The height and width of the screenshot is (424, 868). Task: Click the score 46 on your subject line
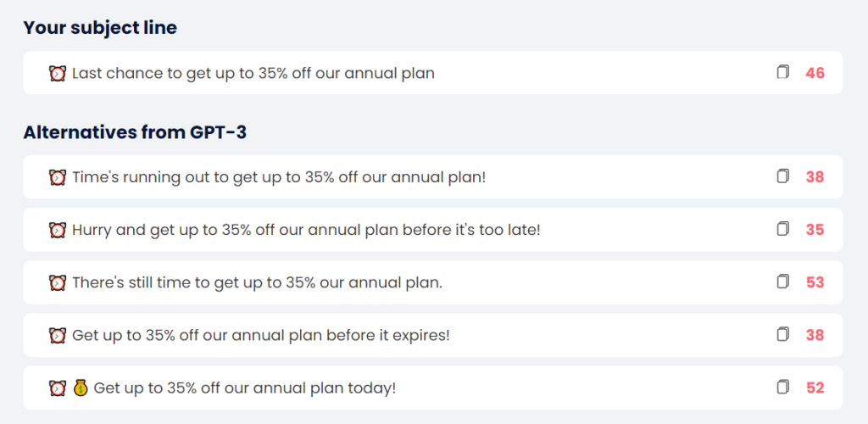(815, 74)
